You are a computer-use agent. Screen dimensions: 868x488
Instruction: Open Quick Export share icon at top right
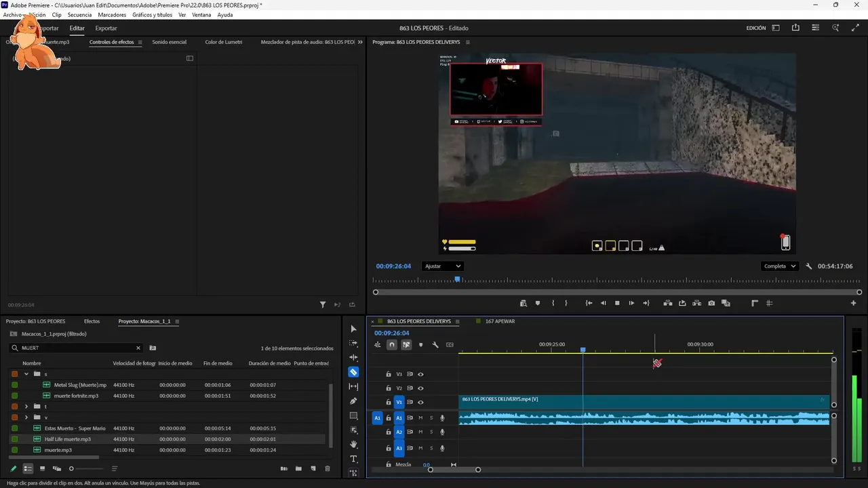[795, 28]
